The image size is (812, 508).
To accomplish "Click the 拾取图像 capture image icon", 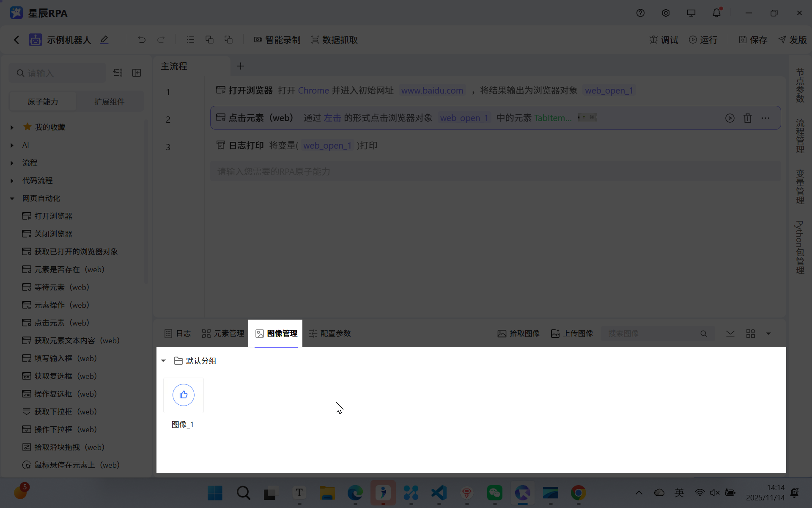I will (501, 333).
